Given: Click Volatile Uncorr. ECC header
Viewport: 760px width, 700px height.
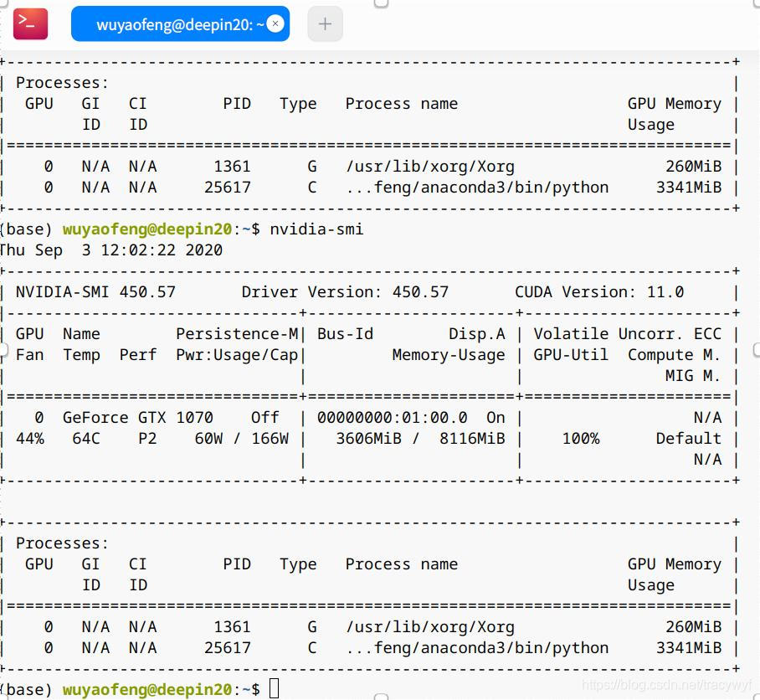Looking at the screenshot, I should pos(628,333).
